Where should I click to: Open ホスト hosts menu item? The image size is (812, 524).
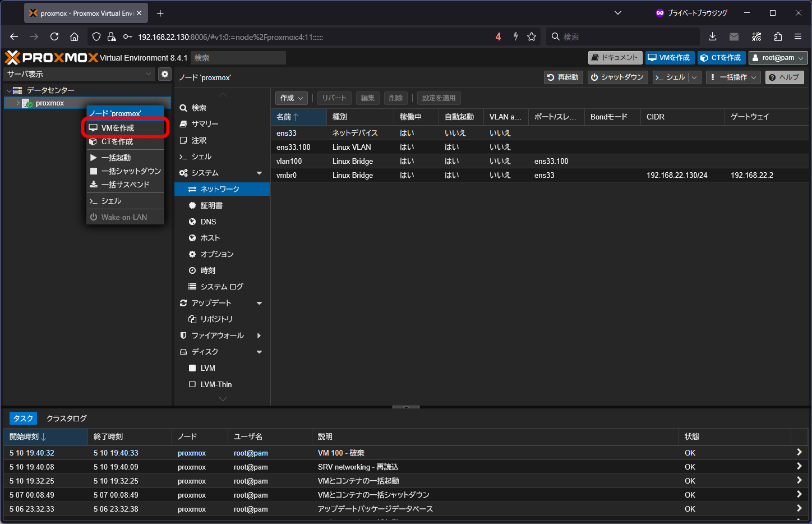pyautogui.click(x=222, y=238)
